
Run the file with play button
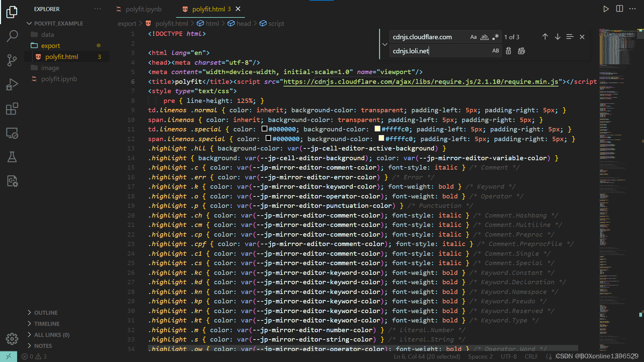[606, 9]
